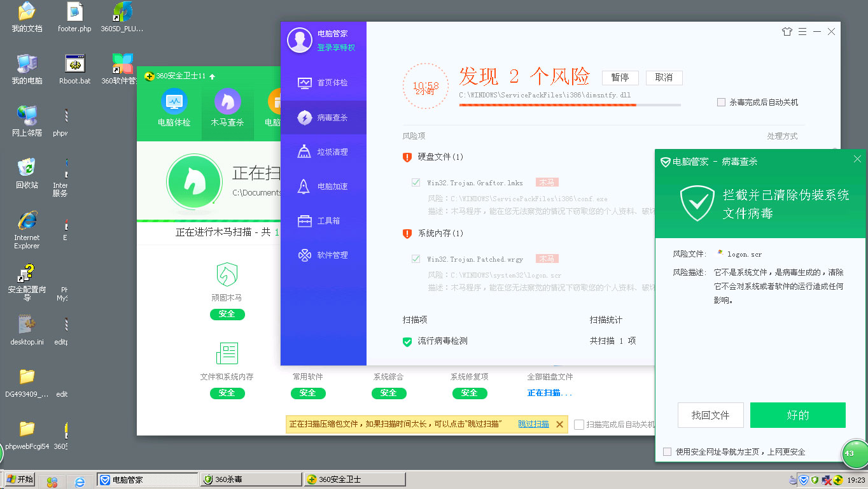868x489 pixels.
Task: Click the upgrade arrow beside 360安全卫士11 title
Action: tap(213, 76)
